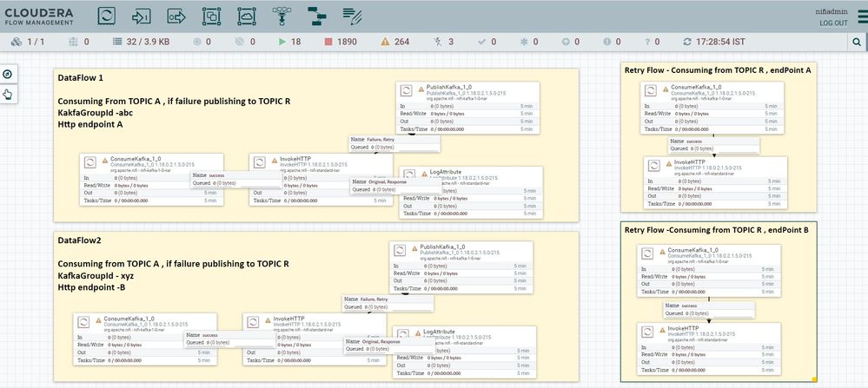868x388 pixels.
Task: Select 'success' connection in endPoint A retry flow
Action: tap(714, 145)
